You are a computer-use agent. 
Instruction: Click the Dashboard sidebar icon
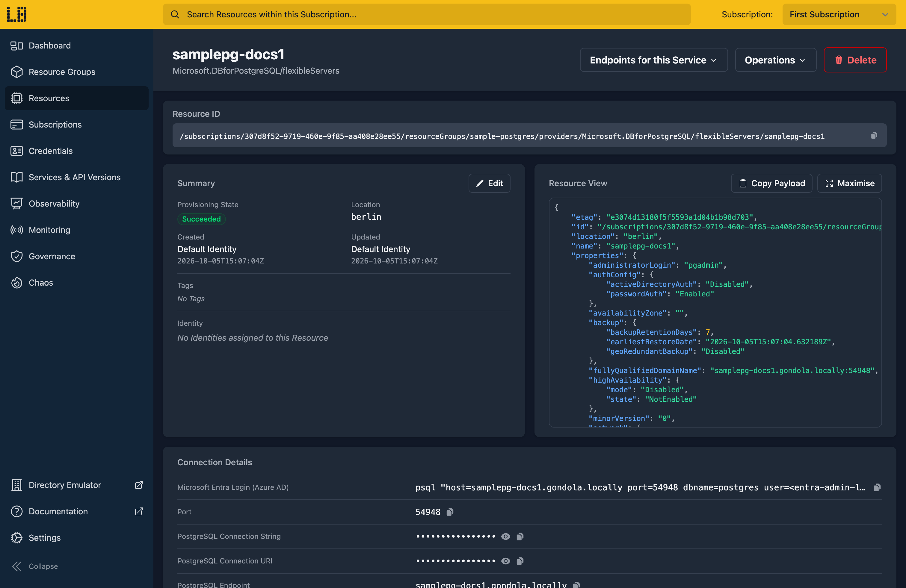[17, 46]
